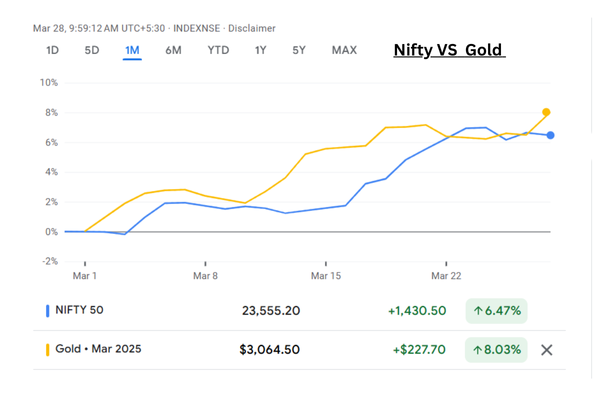Click the 23,555.20 NIFTY price value
The width and height of the screenshot is (600, 400).
click(271, 311)
